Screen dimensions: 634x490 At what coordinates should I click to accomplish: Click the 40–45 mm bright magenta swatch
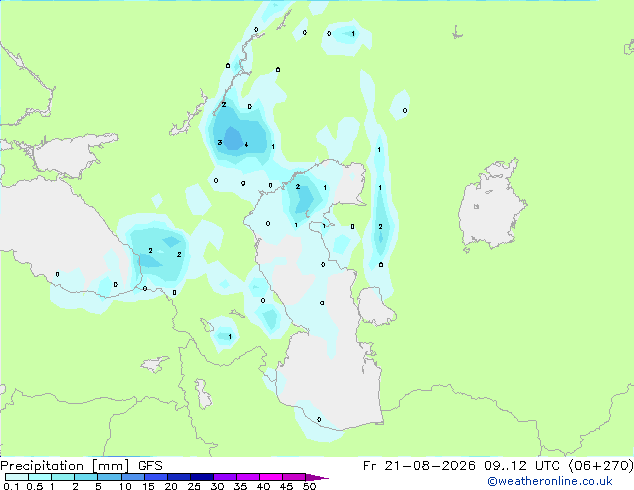pyautogui.click(x=271, y=477)
